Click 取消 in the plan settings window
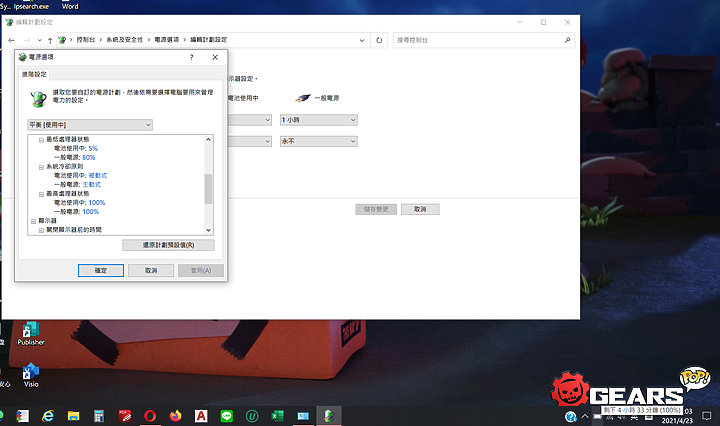 point(420,209)
